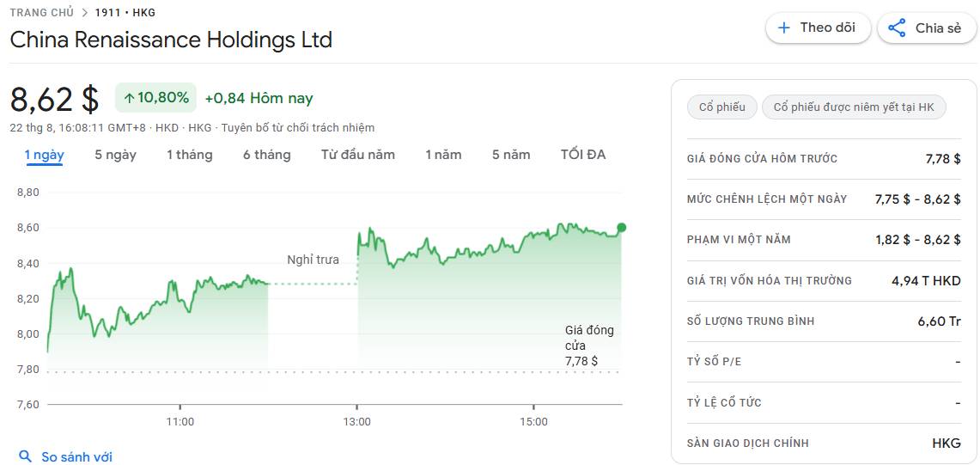
Task: Click the share icon on Chia sẻ button
Action: click(897, 28)
